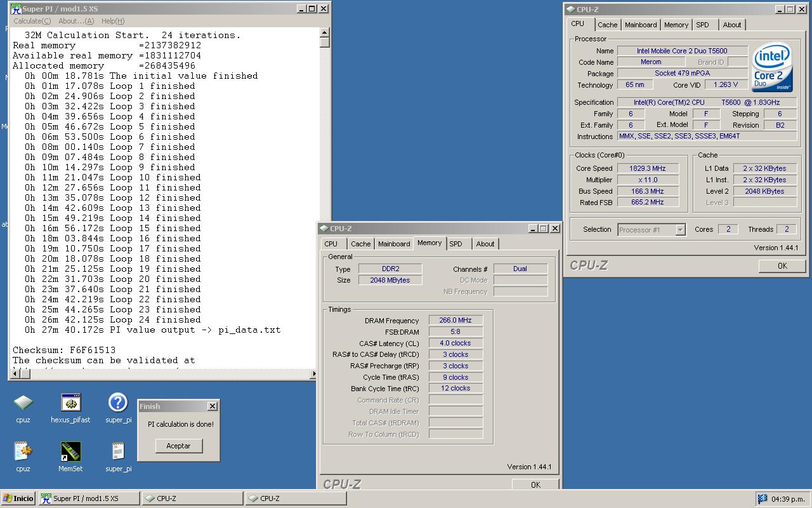Click the Level 2 cache value 2048 KBytes
The width and height of the screenshot is (812, 508).
pyautogui.click(x=765, y=191)
